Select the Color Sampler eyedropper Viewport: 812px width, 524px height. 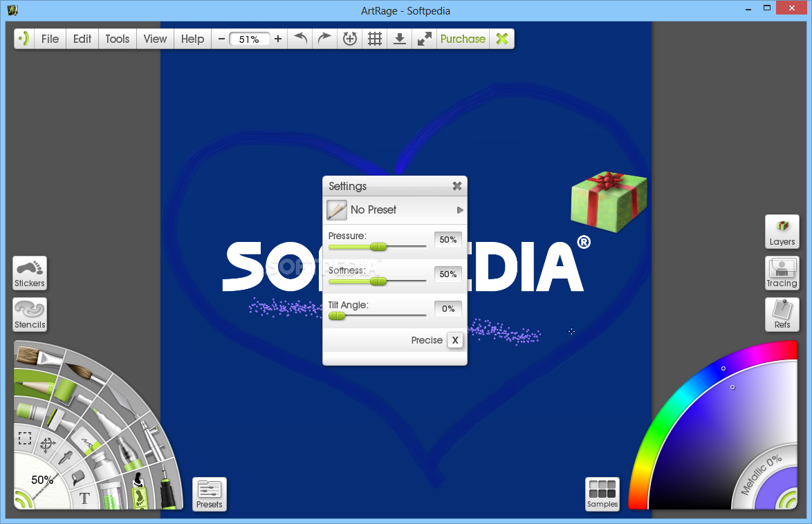pyautogui.click(x=66, y=458)
